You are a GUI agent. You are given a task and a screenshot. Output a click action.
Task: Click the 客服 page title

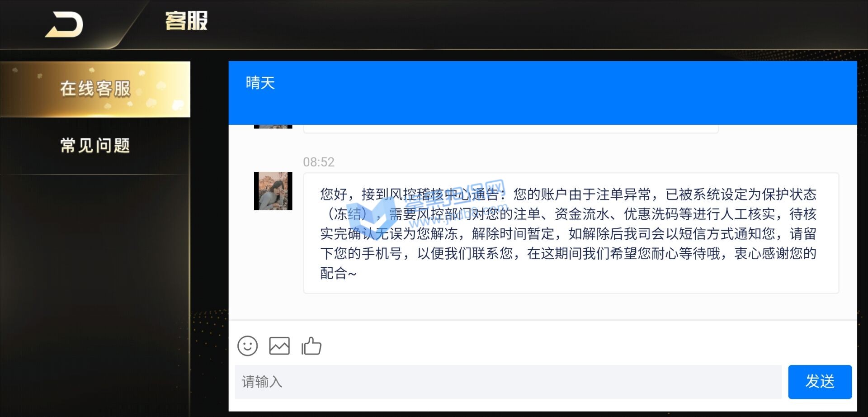click(186, 21)
